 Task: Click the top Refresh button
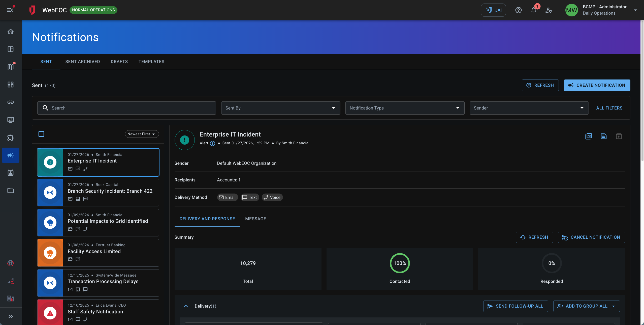click(x=540, y=85)
